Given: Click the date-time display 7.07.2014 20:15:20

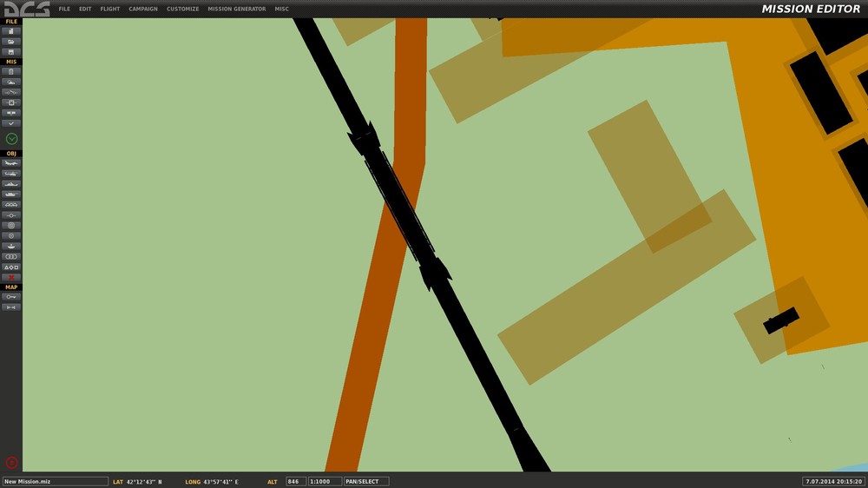Looking at the screenshot, I should coord(833,481).
